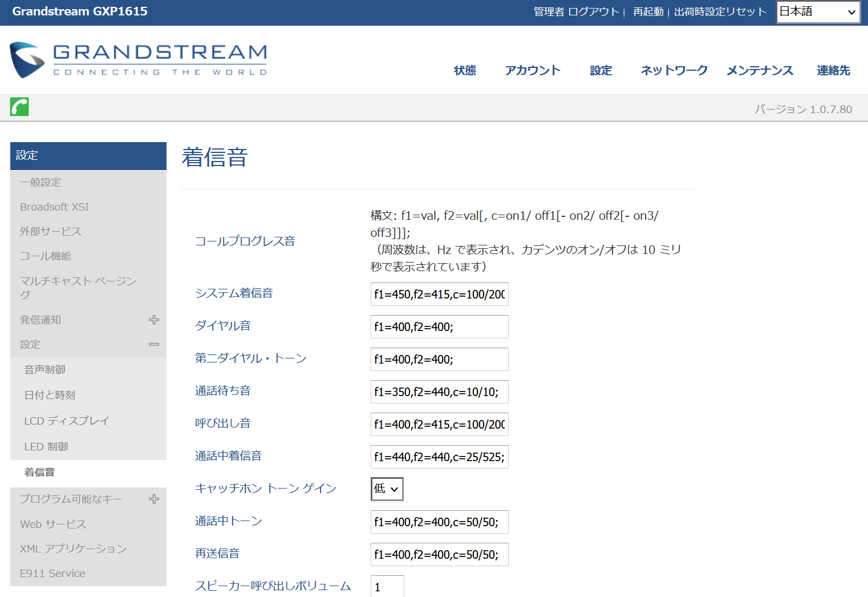Click the ログアウト link

pyautogui.click(x=593, y=12)
